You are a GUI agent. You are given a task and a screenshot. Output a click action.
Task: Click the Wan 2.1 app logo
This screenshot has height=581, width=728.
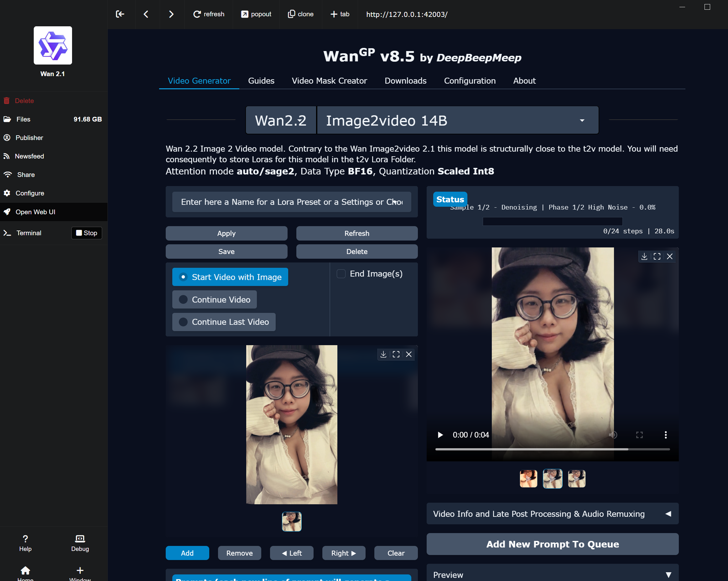tap(53, 45)
